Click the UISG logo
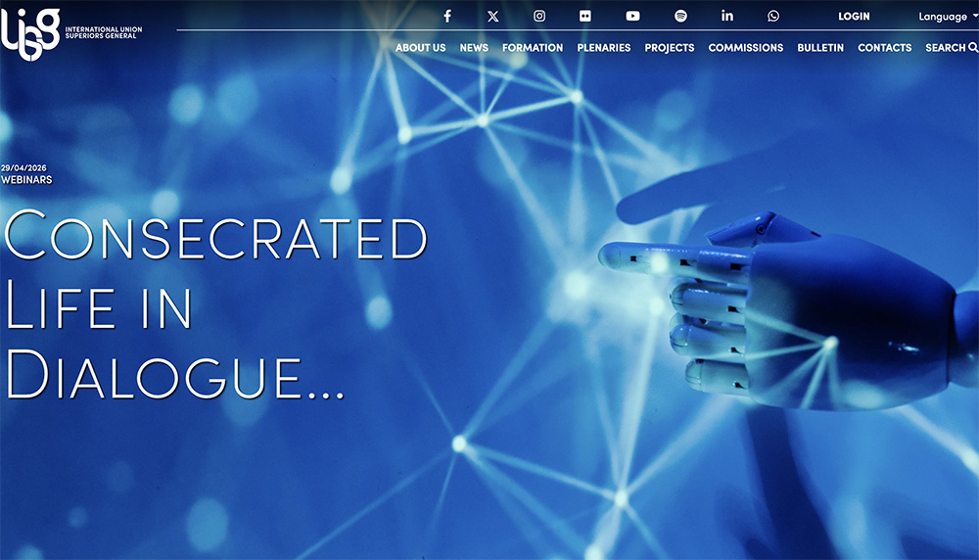Image resolution: width=979 pixels, height=560 pixels. pos(30,33)
